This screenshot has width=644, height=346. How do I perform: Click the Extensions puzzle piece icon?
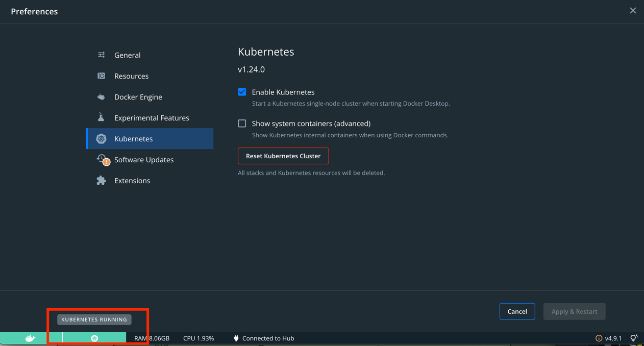pos(101,180)
